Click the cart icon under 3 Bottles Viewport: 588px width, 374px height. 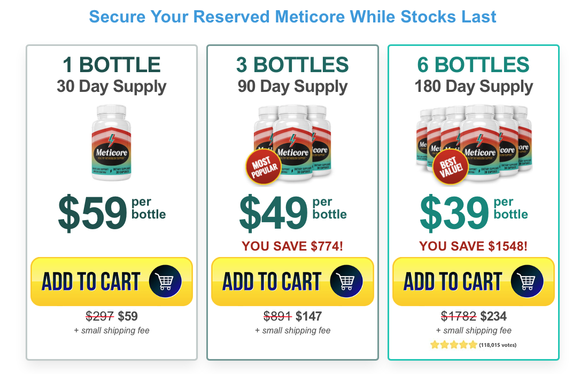[346, 281]
